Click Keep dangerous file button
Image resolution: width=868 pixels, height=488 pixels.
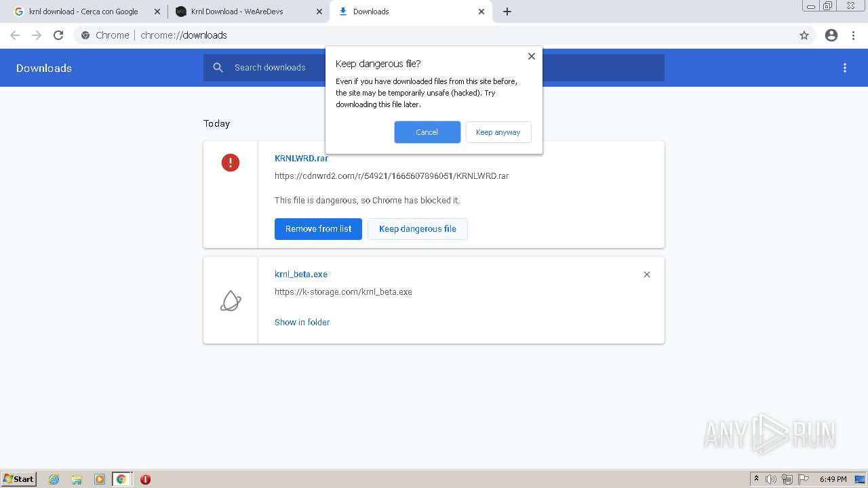click(418, 229)
